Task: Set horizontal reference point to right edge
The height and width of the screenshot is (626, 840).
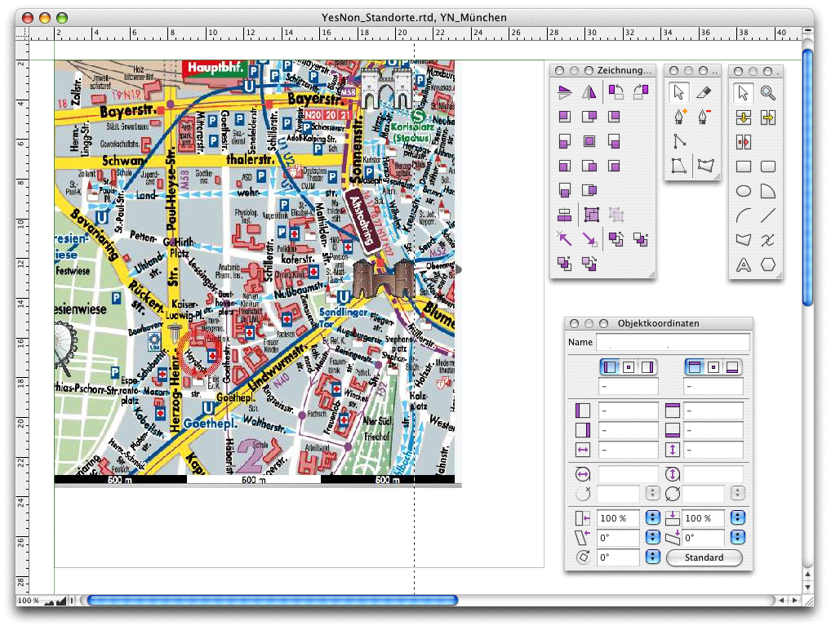Action: pos(647,367)
